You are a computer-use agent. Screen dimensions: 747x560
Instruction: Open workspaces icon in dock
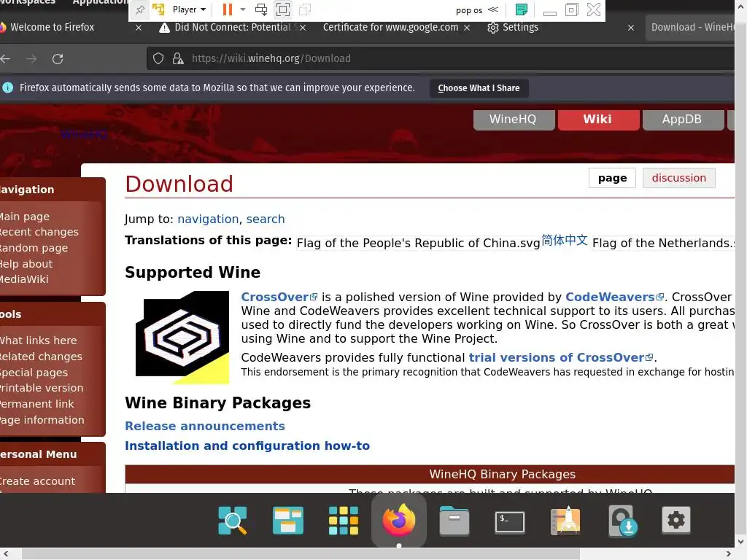(287, 521)
